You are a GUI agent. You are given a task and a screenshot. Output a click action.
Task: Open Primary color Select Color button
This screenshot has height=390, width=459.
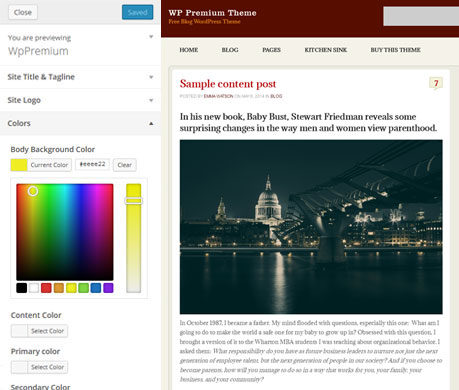point(39,367)
